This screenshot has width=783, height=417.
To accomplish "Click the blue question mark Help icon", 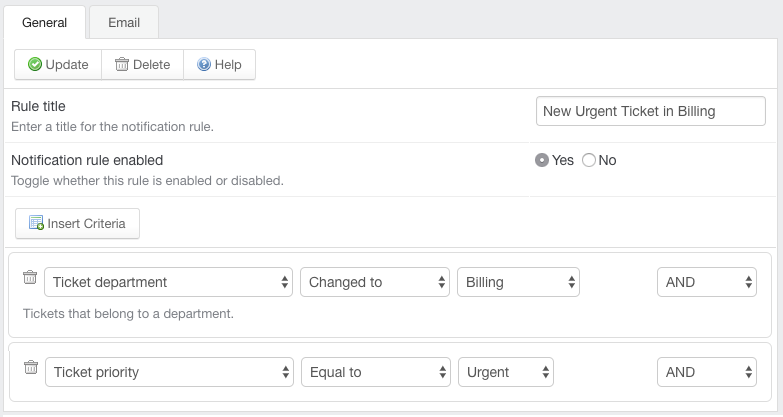I will (204, 64).
